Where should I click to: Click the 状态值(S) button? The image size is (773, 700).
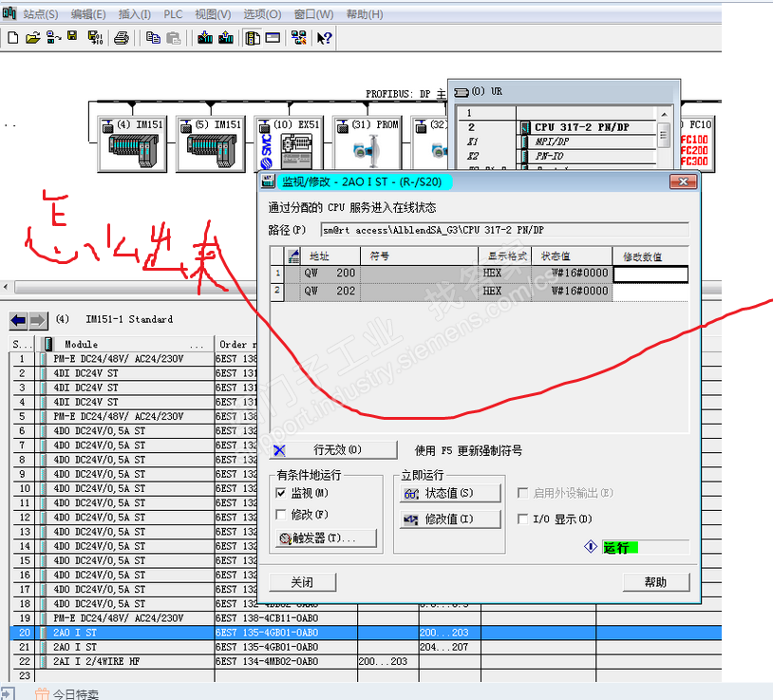tap(450, 493)
